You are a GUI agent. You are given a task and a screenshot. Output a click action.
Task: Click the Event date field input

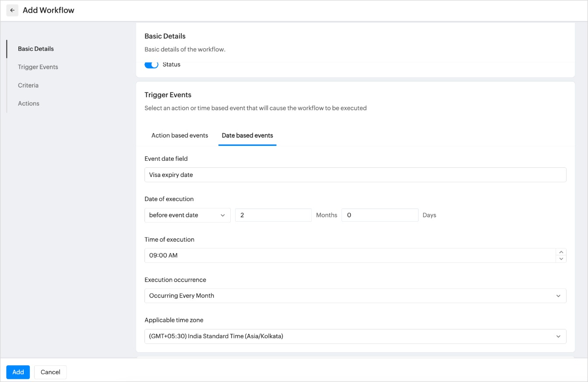pyautogui.click(x=355, y=175)
